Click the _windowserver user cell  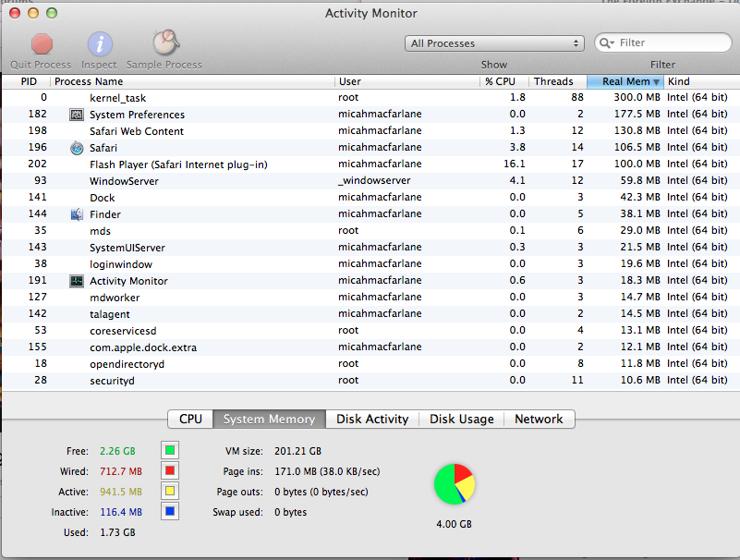[x=374, y=181]
